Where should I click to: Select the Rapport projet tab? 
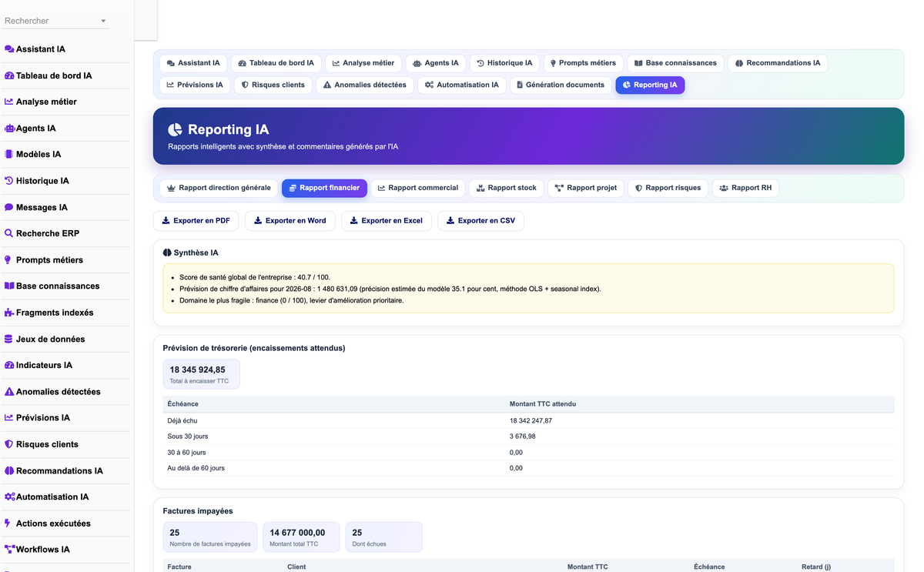click(x=586, y=188)
